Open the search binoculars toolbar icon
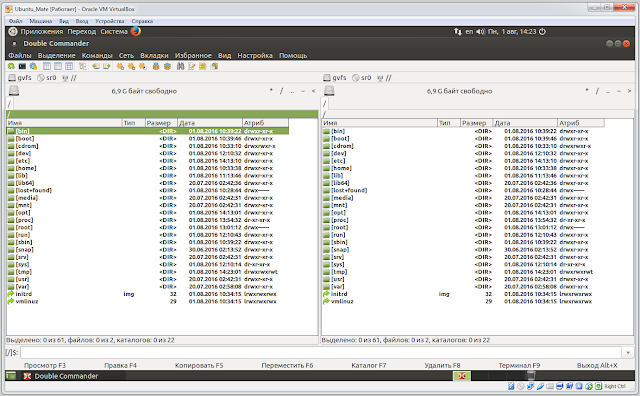640x396 pixels. (180, 66)
